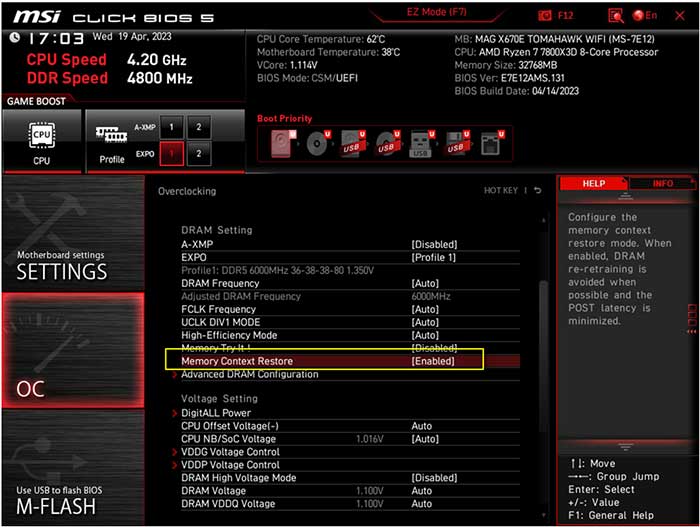
Task: Enable EXPO profile 2
Action: point(199,154)
